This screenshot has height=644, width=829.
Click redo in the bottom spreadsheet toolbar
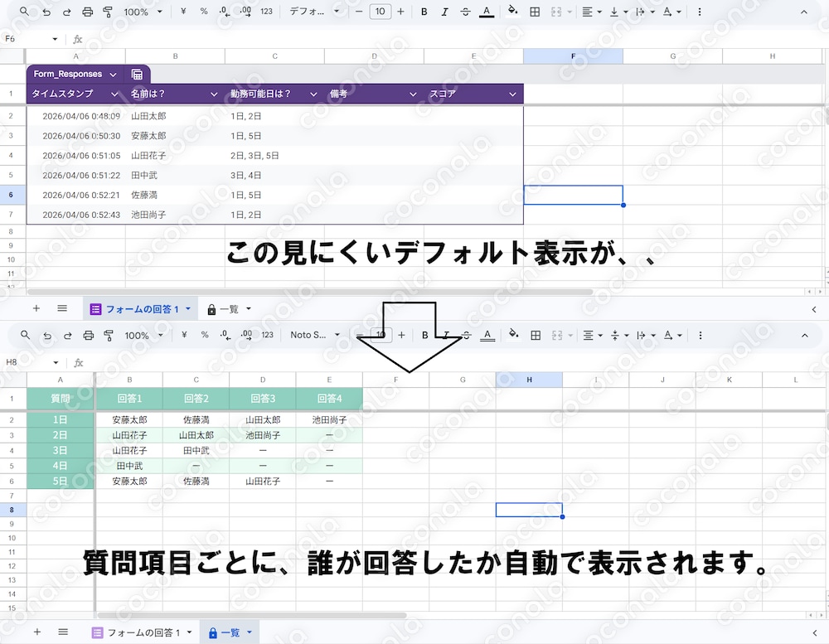click(x=68, y=335)
